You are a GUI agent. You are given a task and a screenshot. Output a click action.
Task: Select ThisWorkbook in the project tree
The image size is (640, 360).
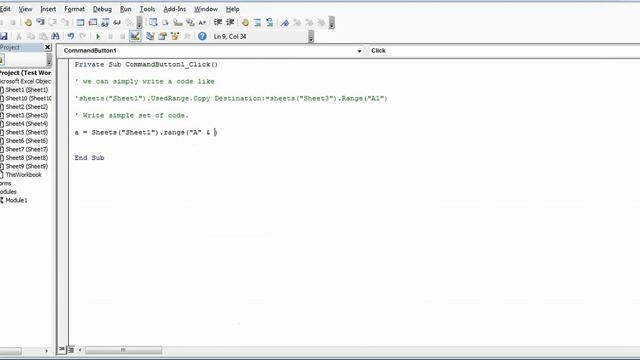pyautogui.click(x=23, y=175)
